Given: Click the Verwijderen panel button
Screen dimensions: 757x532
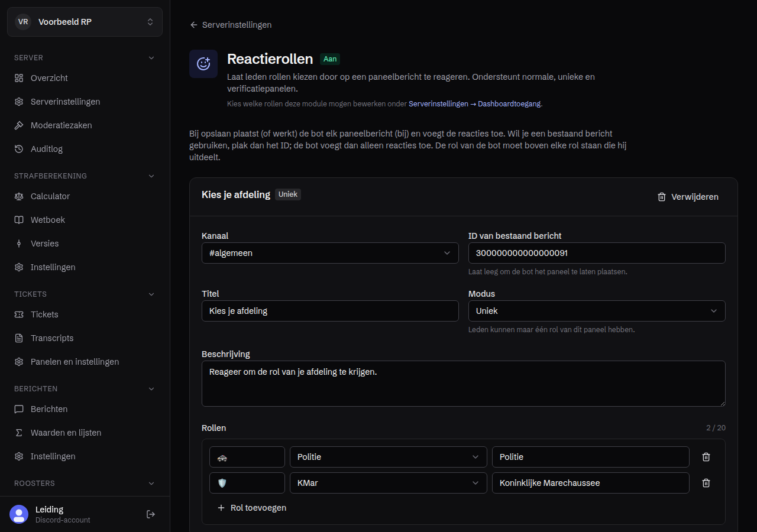Looking at the screenshot, I should click(x=688, y=197).
